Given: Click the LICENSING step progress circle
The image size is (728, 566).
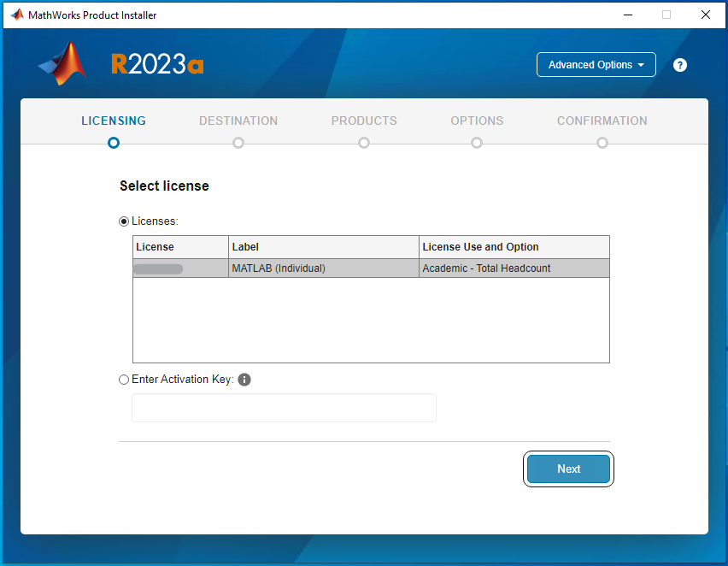Looking at the screenshot, I should [113, 143].
